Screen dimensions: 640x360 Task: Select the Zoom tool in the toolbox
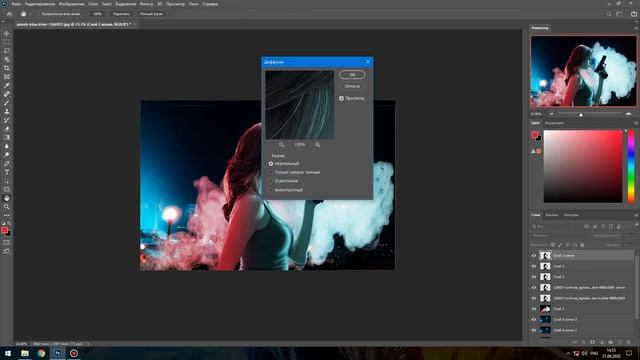coord(7,207)
